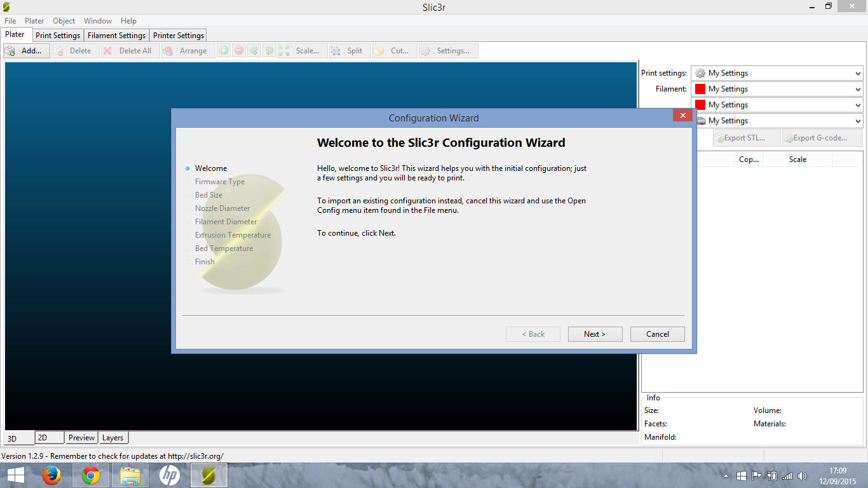The image size is (868, 488).
Task: Switch to the 2D view tab
Action: (49, 438)
